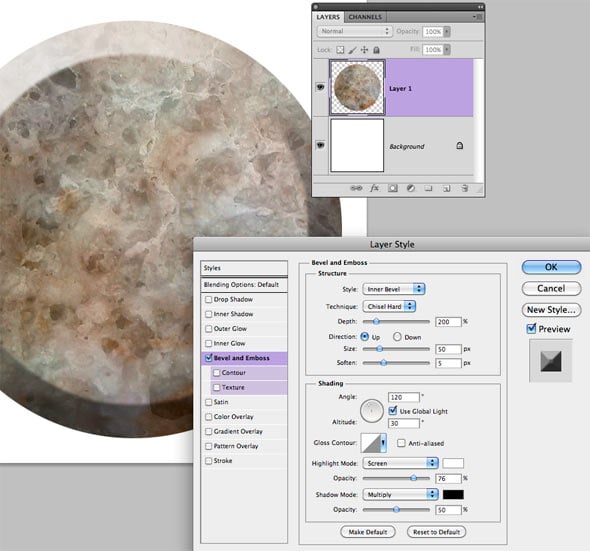Select the Up direction radio button
Viewport: 590px width, 551px height.
point(365,336)
